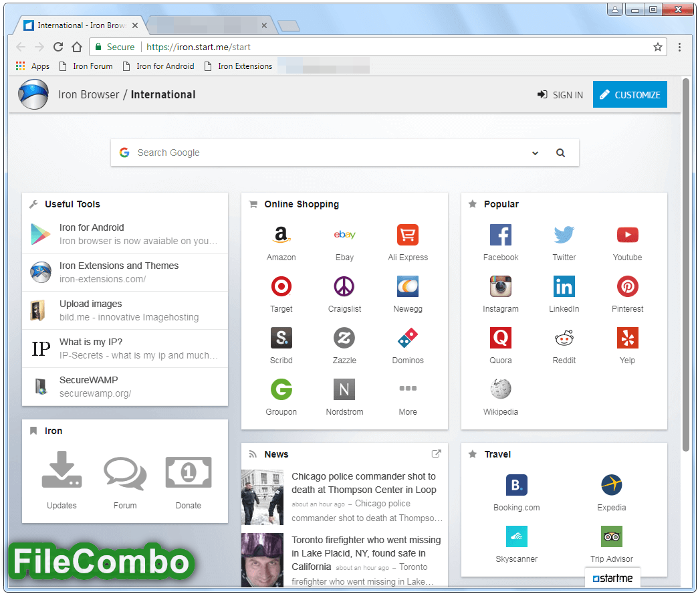Image resolution: width=700 pixels, height=596 pixels.
Task: Open the Expedia icon
Action: click(612, 485)
